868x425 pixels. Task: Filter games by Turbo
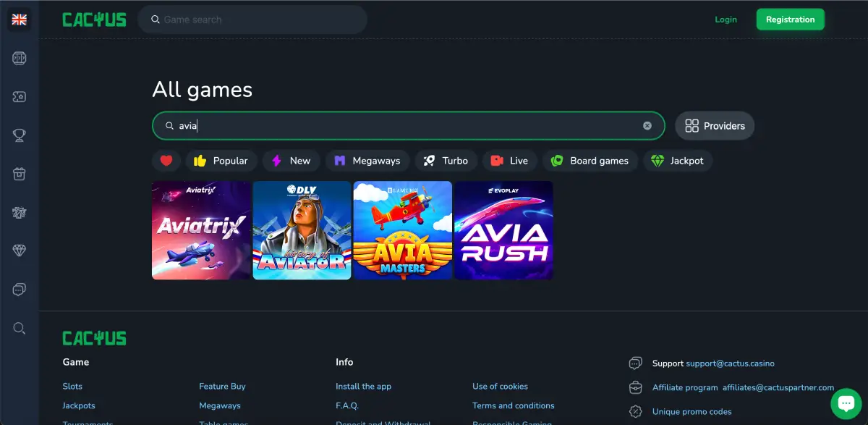(x=446, y=161)
